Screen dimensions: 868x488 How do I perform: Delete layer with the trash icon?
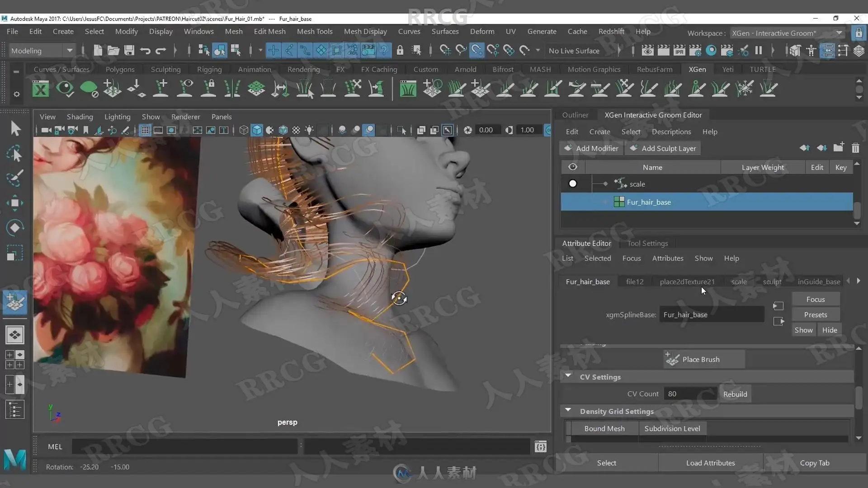[855, 148]
